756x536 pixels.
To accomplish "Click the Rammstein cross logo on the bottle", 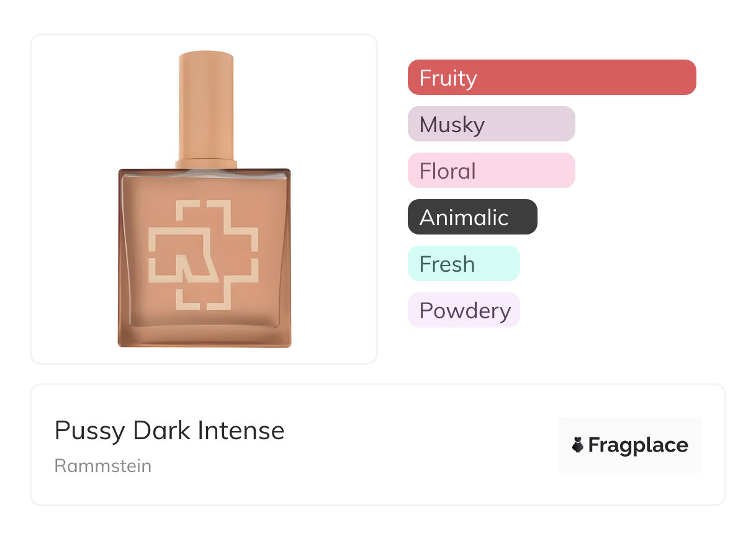I will [x=203, y=254].
